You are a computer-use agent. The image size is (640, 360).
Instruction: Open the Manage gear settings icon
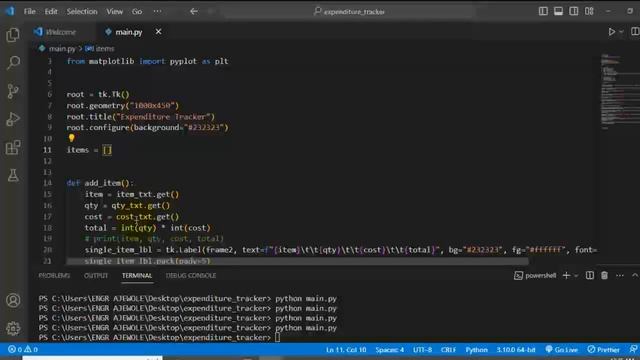point(13,328)
